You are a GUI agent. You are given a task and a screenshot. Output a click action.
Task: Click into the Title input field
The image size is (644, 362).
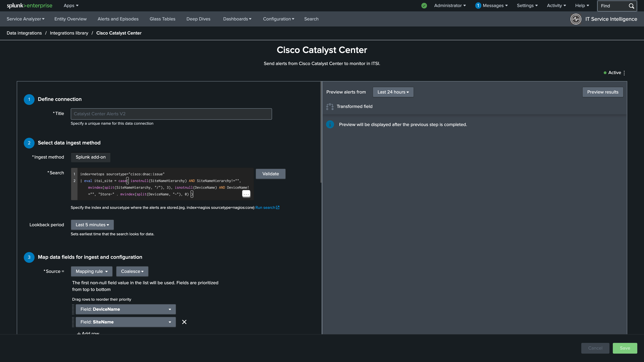[171, 114]
